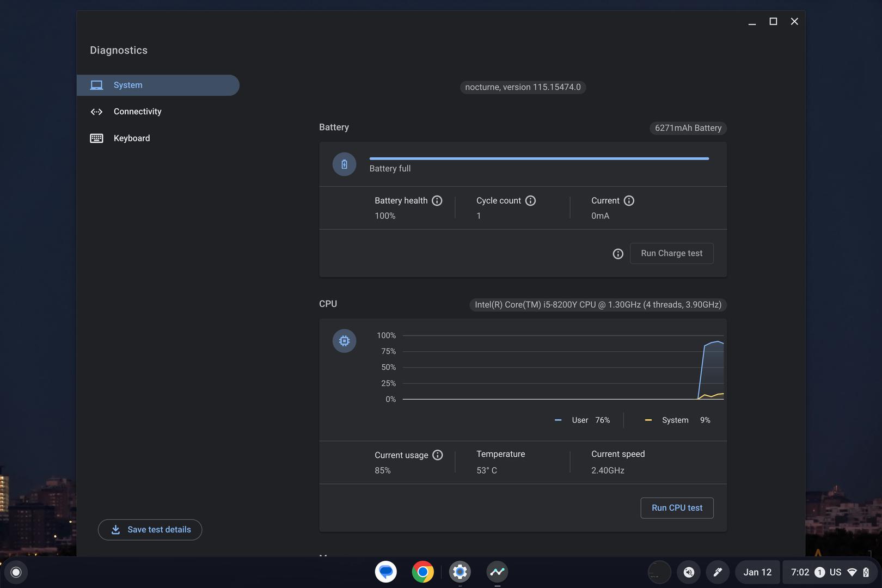Viewport: 882px width, 588px height.
Task: Click the battery level progress bar
Action: (539, 158)
